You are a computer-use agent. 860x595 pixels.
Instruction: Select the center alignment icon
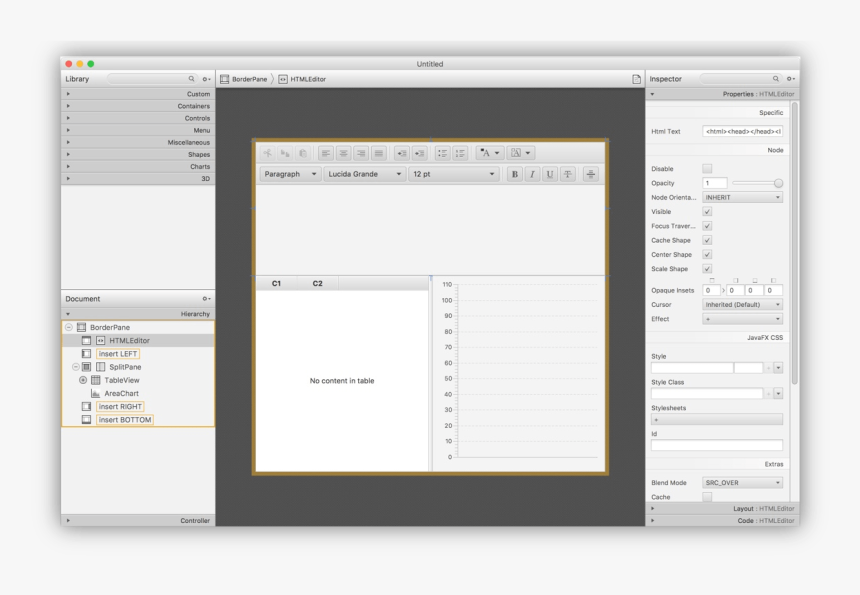[343, 152]
